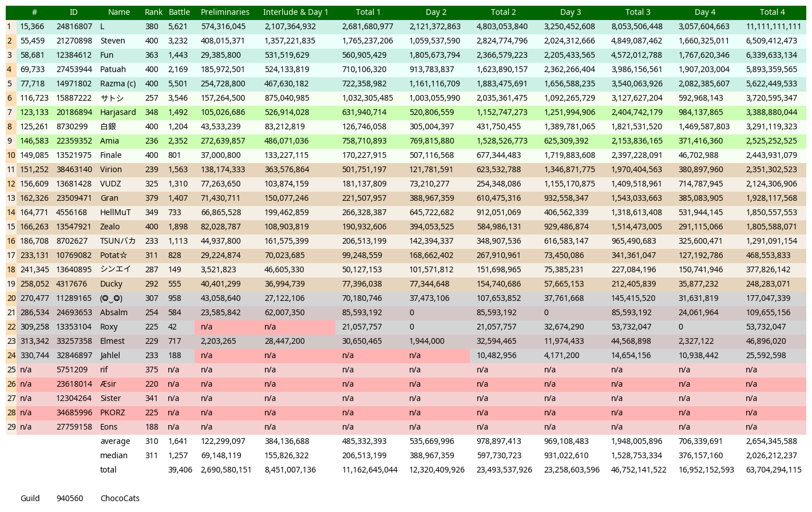812x512 pixels.
Task: Select the name cell Razma (c)
Action: click(118, 84)
